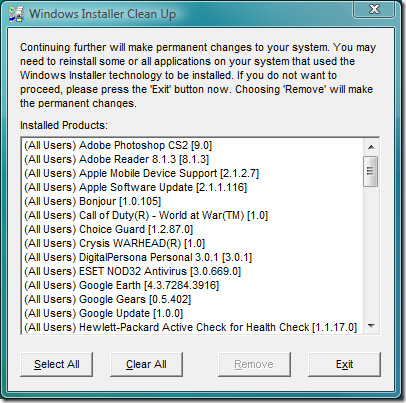Select Call of Duty World at War entry
The image size is (406, 403).
pos(193,215)
